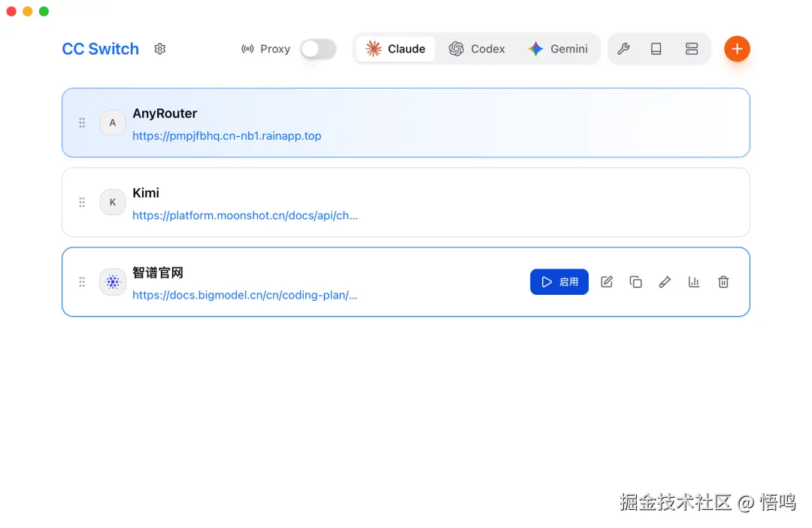Open the Kimi moonshot documentation link
Image resolution: width=812 pixels, height=528 pixels.
pos(245,215)
